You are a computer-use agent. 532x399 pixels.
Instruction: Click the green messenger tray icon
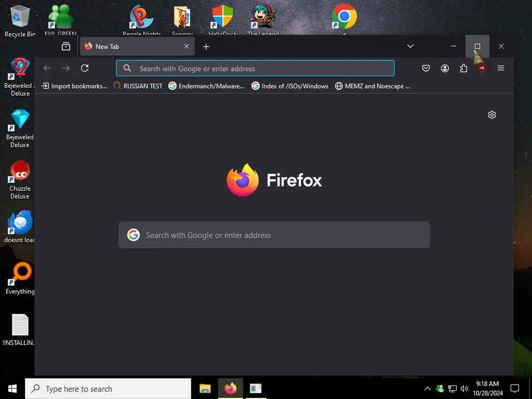pos(440,389)
